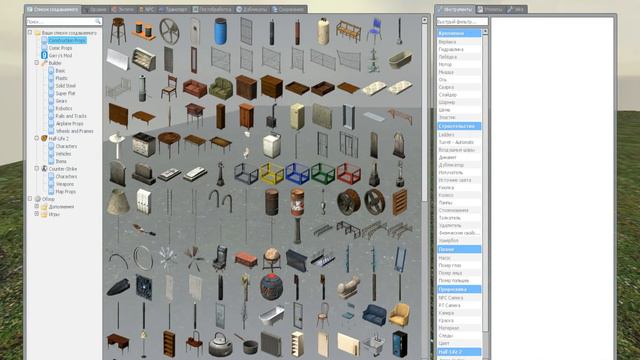Screen dimensions: 640x360
Task: Spawn the rusty oil drum prop
Action: tap(272, 202)
